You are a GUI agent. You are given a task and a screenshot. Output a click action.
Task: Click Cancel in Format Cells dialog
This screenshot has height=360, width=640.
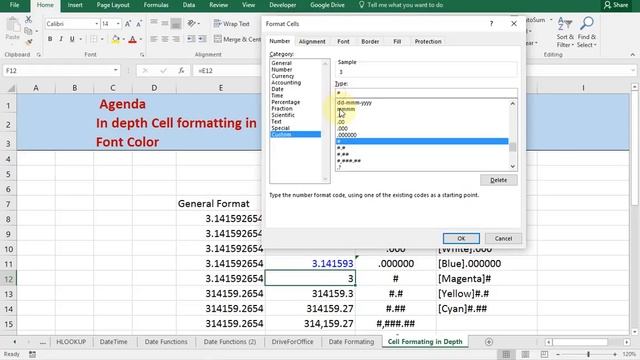click(x=503, y=238)
